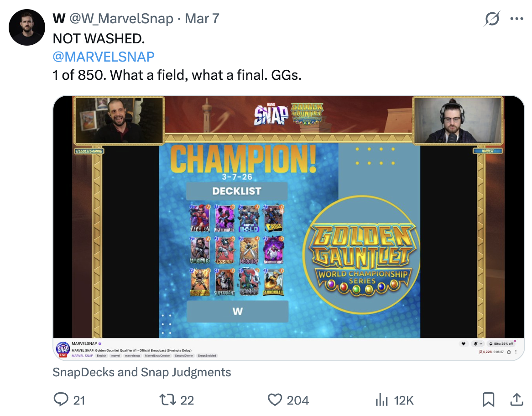Click the 21 replies count
Image resolution: width=532 pixels, height=416 pixels.
click(79, 400)
